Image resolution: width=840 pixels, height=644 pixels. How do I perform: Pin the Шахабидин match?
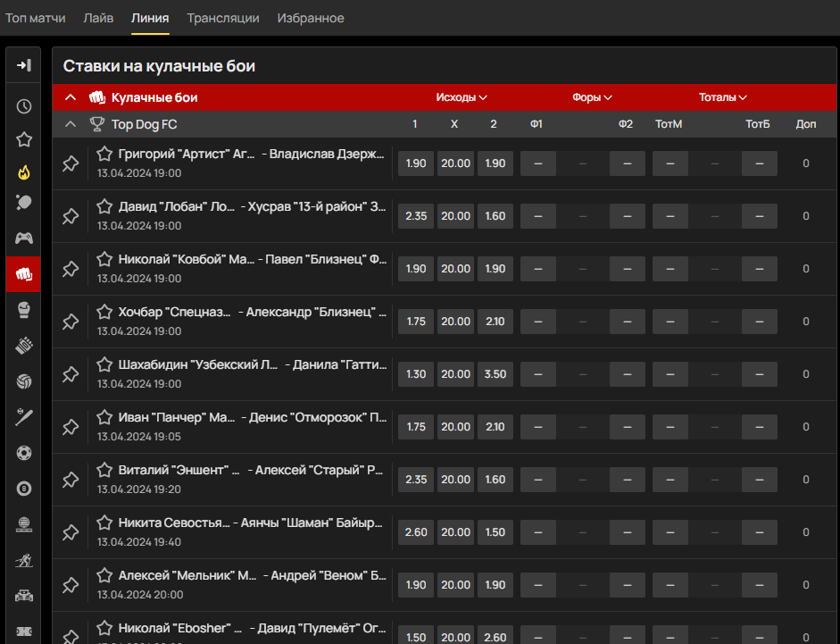(x=71, y=374)
